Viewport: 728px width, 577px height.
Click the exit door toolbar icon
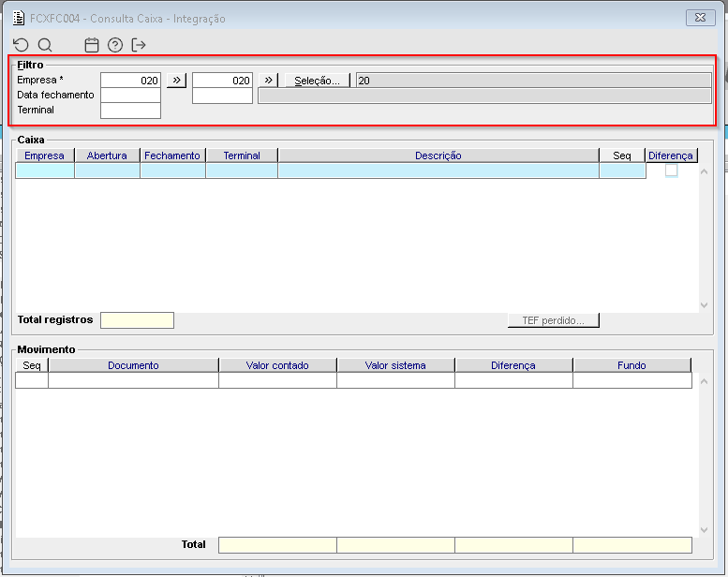[139, 45]
